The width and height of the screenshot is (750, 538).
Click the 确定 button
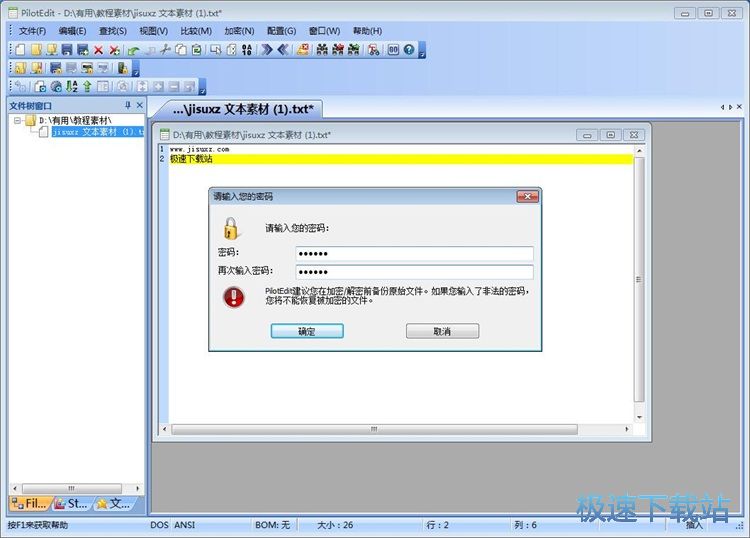coord(307,331)
